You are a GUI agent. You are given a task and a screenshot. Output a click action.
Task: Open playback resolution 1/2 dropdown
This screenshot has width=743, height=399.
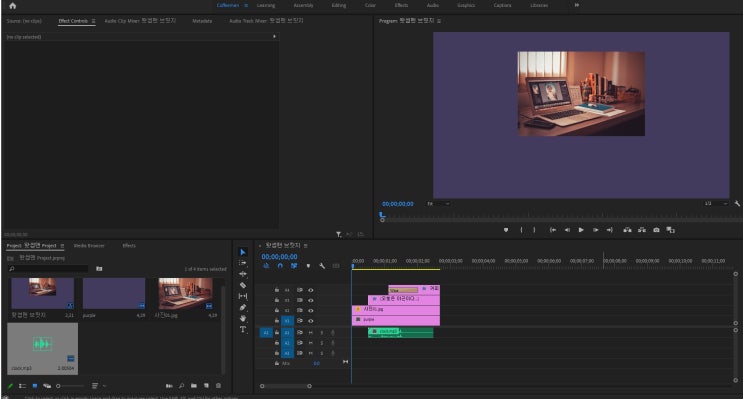click(x=715, y=203)
